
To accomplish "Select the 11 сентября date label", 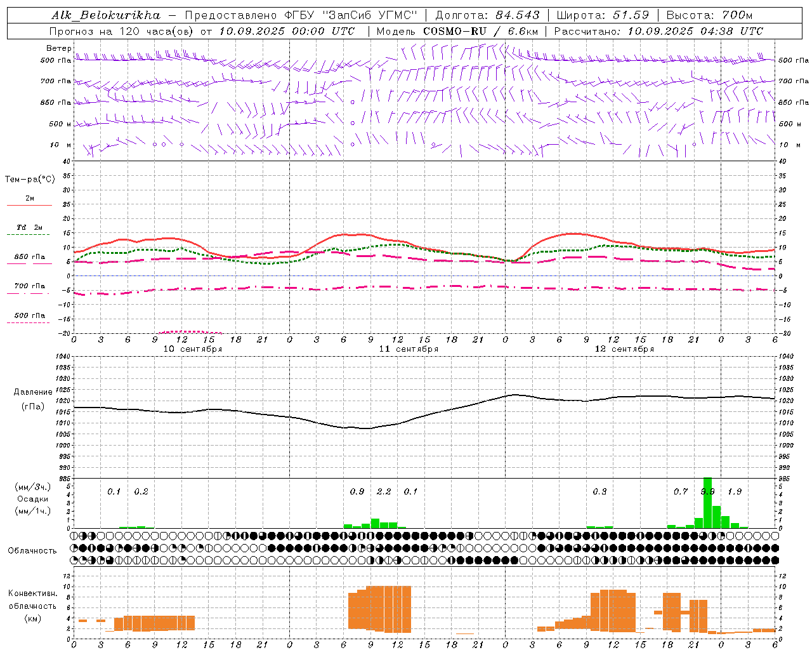I will (x=409, y=349).
